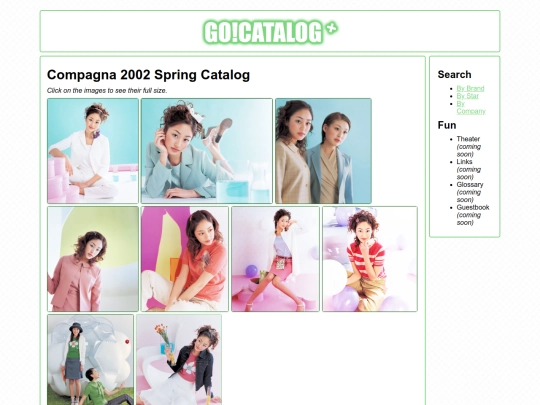Viewport: 540px width, 405px height.
Task: Open photo of woman in coral knit top
Action: pyautogui.click(x=185, y=259)
